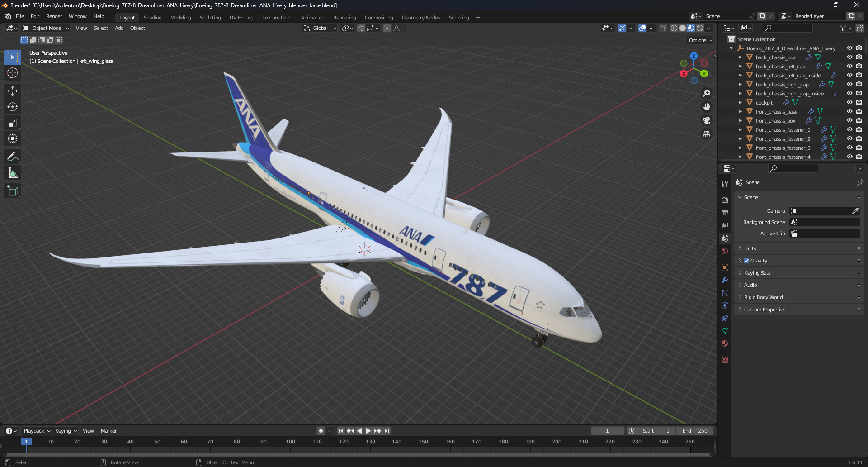Select the Cursor tool in the viewport toolbar
The image size is (868, 467).
(13, 73)
